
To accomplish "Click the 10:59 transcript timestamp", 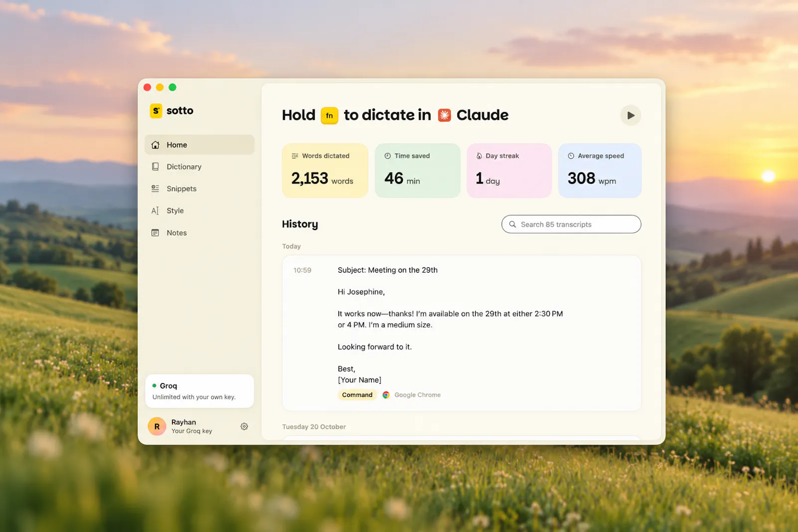I will [x=302, y=270].
